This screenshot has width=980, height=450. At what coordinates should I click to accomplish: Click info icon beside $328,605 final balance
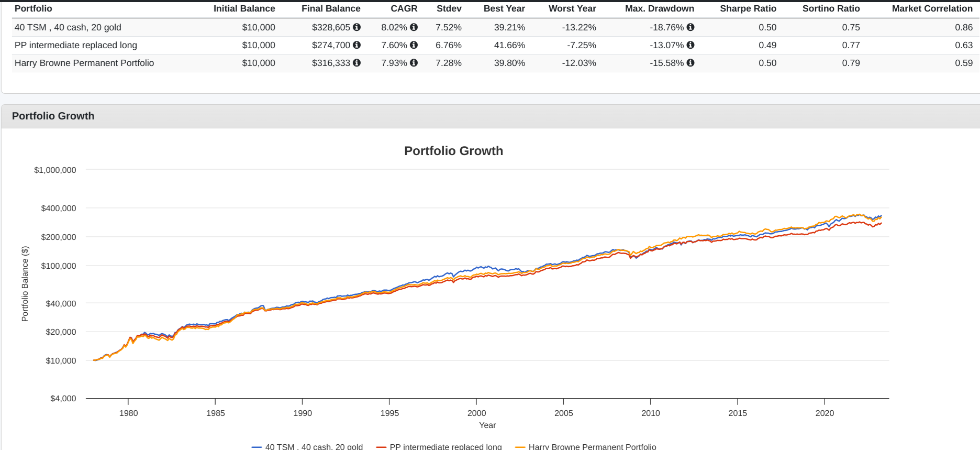tap(357, 27)
